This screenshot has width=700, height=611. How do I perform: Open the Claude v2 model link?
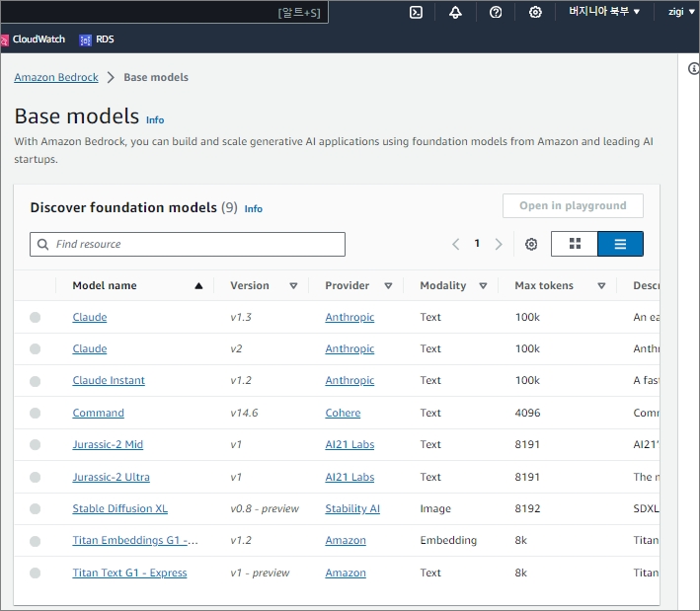tap(90, 349)
